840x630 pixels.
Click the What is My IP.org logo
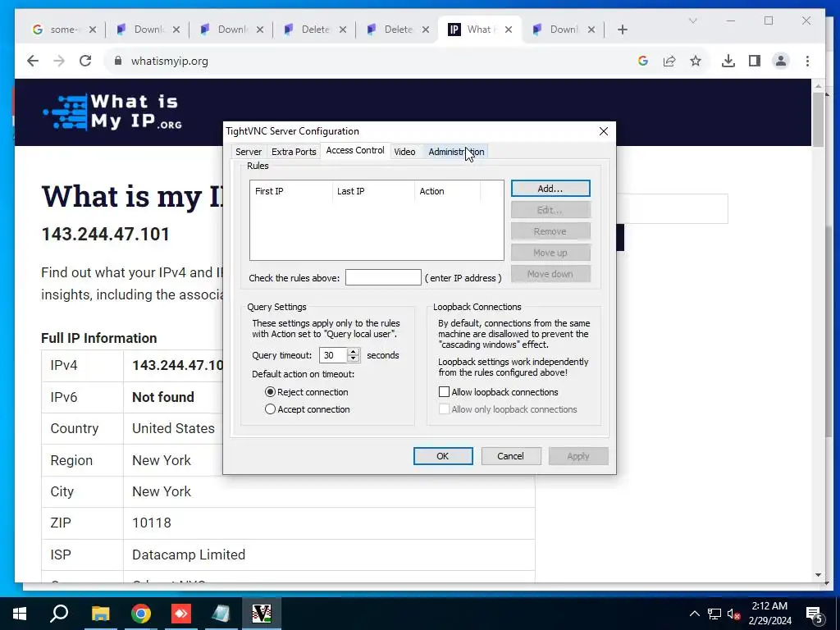click(113, 112)
